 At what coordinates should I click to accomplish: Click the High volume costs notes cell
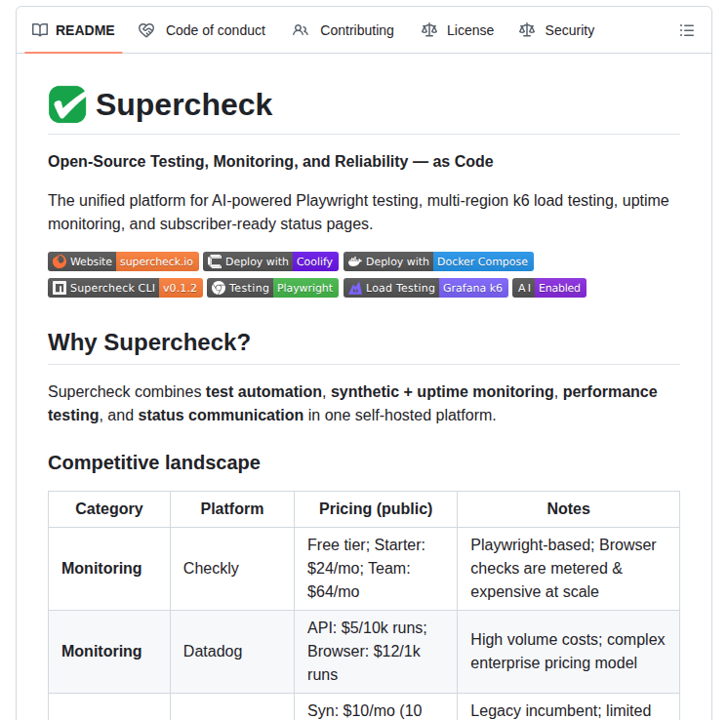click(568, 652)
